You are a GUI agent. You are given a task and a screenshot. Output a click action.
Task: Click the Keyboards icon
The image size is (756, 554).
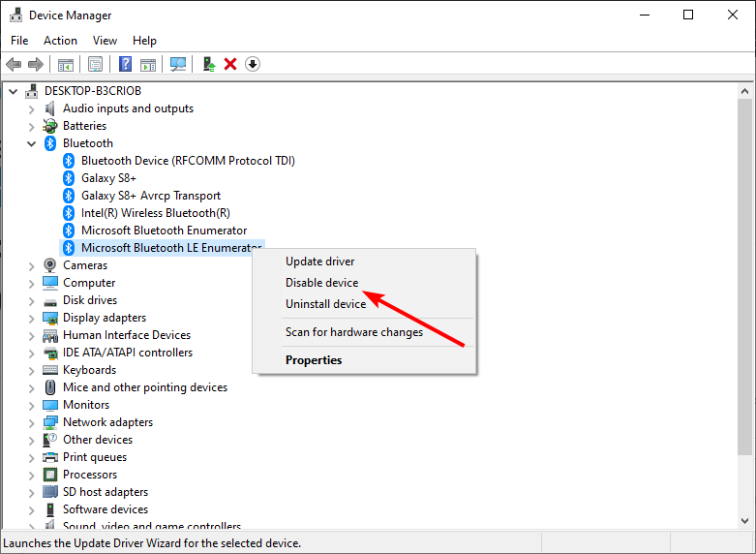tap(50, 370)
